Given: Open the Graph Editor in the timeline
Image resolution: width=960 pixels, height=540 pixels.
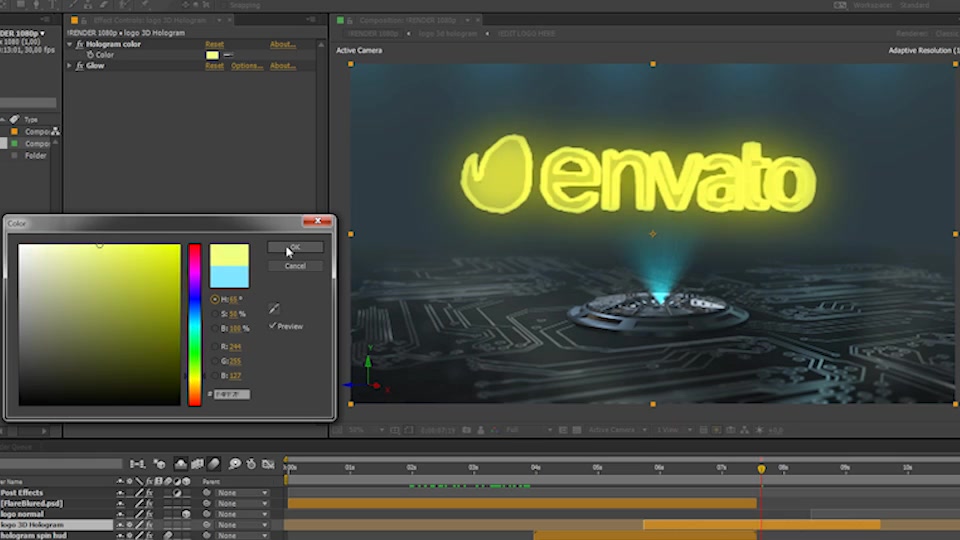Looking at the screenshot, I should [268, 464].
